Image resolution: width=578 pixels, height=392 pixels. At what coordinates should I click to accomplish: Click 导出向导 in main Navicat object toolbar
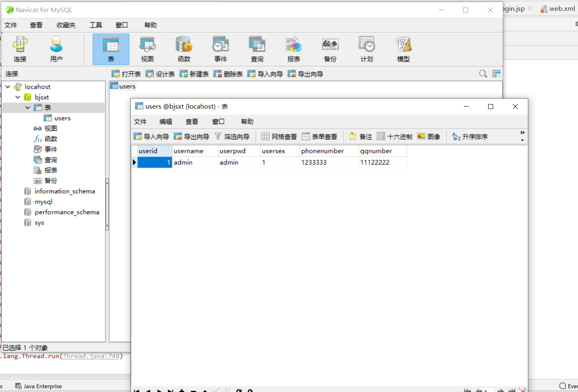coord(305,74)
